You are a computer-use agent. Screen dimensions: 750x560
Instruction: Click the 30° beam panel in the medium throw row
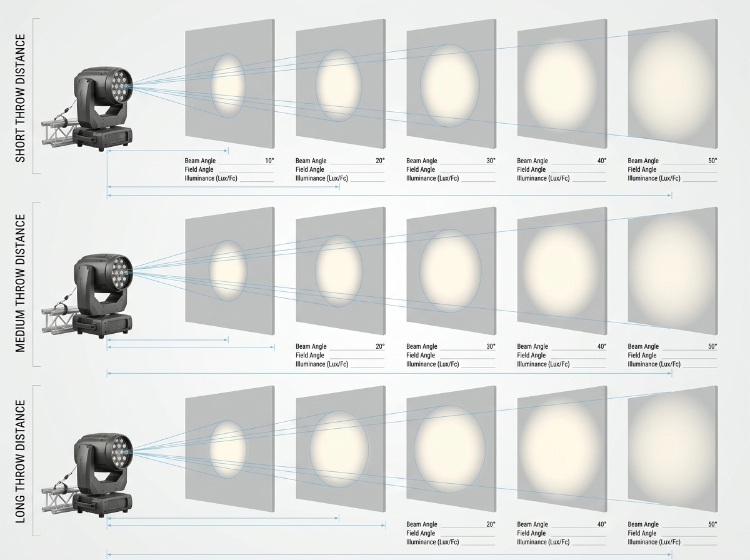(x=451, y=271)
